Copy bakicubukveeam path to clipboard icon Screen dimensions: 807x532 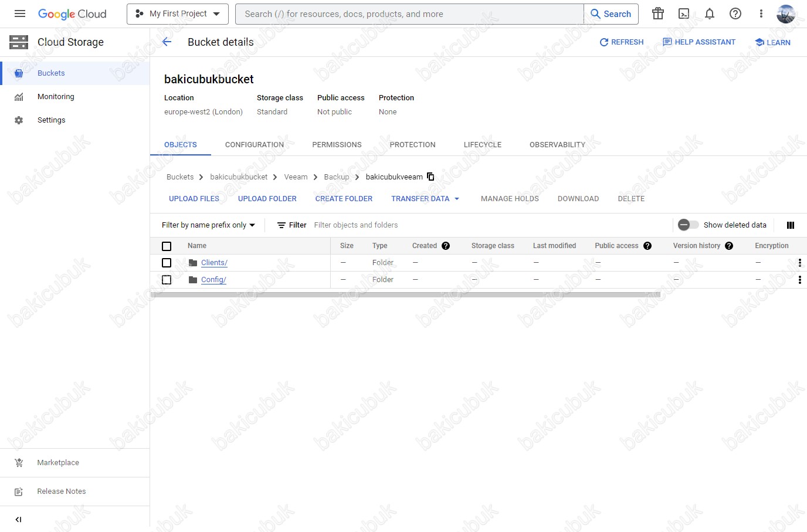(x=430, y=177)
